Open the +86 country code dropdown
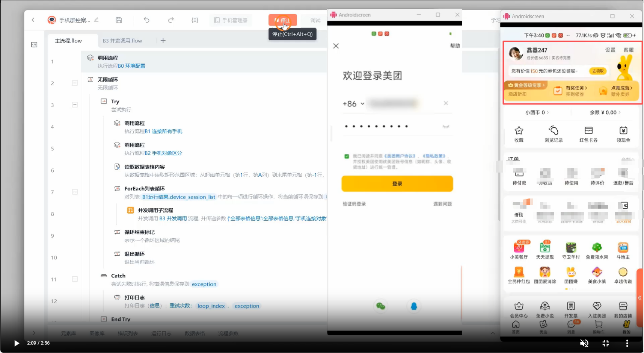 [354, 104]
